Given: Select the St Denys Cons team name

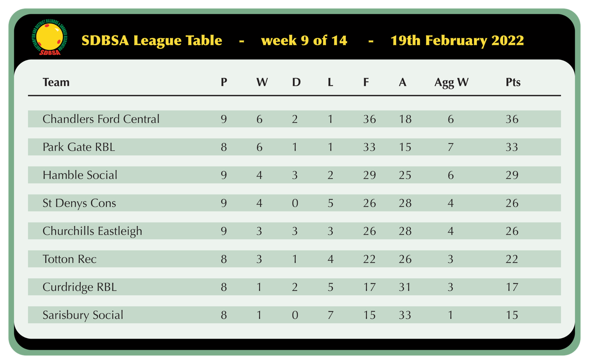Looking at the screenshot, I should point(79,203).
